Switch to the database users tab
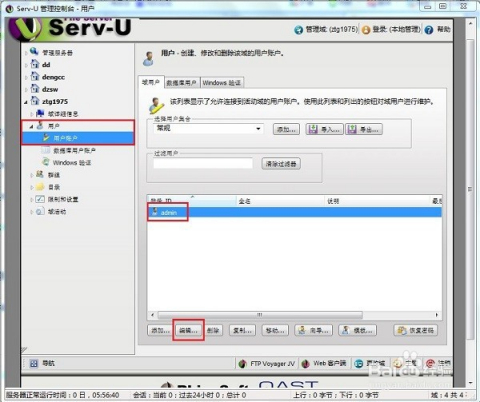Screen dimensions: 480x402 tap(182, 83)
